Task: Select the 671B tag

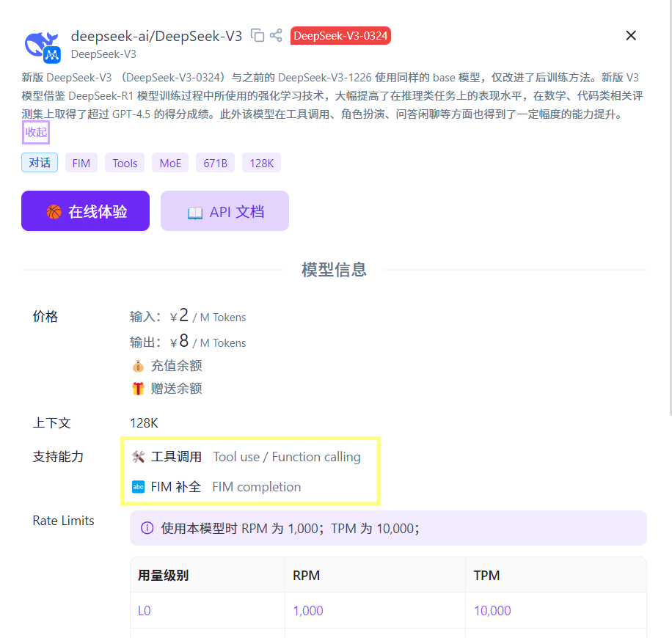Action: point(215,163)
